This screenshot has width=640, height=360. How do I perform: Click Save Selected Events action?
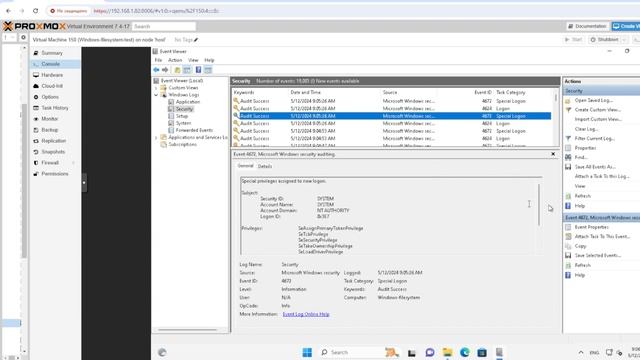pos(598,256)
